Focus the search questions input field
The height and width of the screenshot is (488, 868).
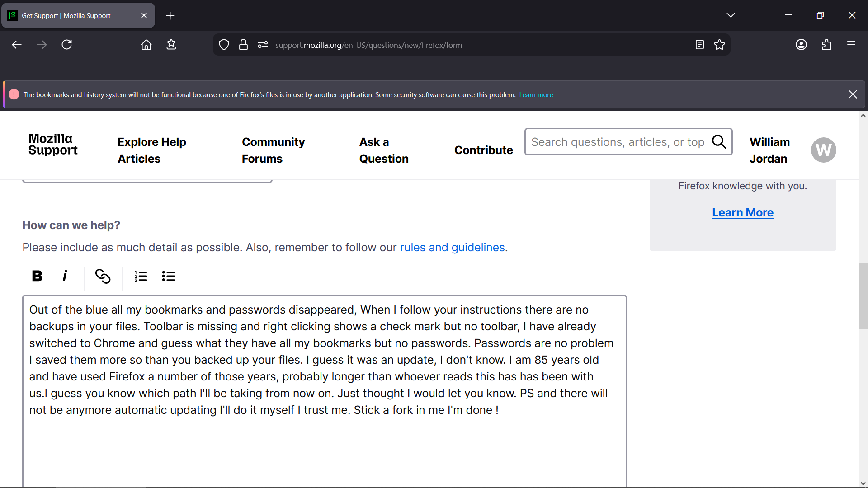click(x=617, y=142)
